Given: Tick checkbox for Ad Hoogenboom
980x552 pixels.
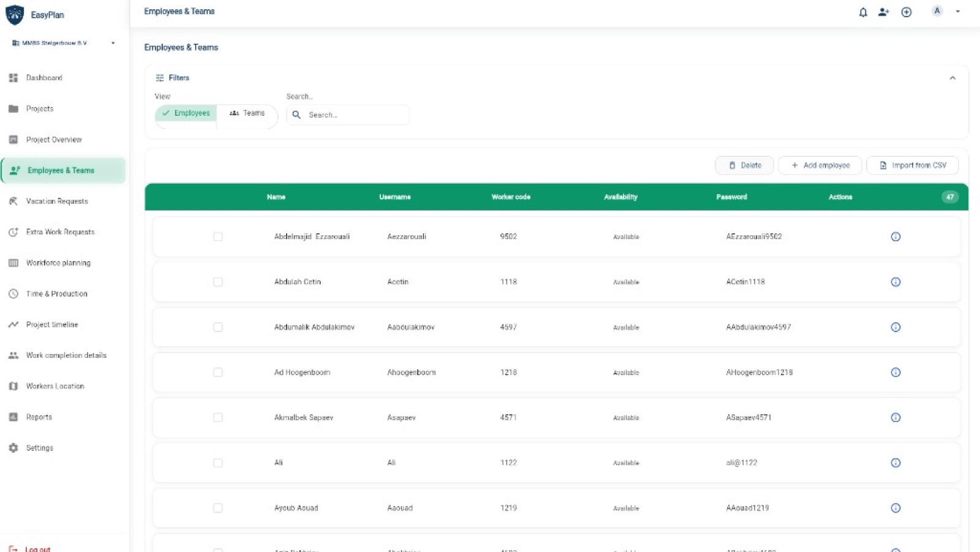Looking at the screenshot, I should click(218, 372).
